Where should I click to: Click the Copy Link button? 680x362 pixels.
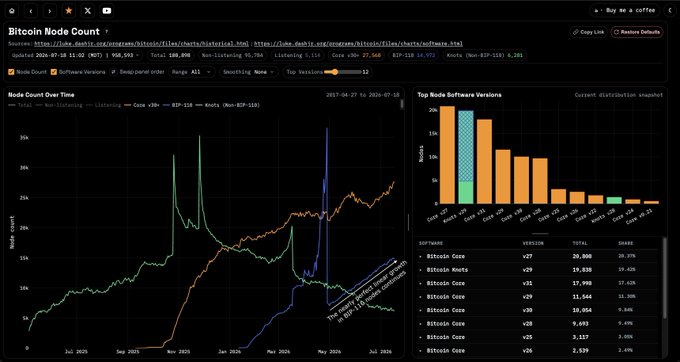[x=588, y=32]
